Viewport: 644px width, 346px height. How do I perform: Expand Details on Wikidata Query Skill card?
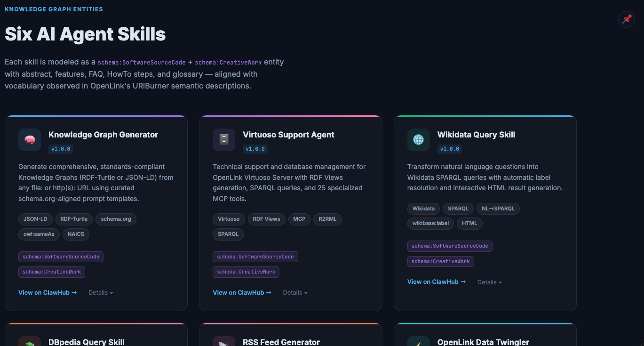[489, 282]
